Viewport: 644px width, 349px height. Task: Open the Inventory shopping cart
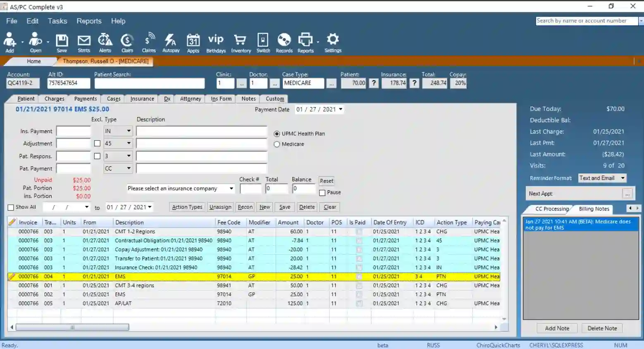[241, 41]
